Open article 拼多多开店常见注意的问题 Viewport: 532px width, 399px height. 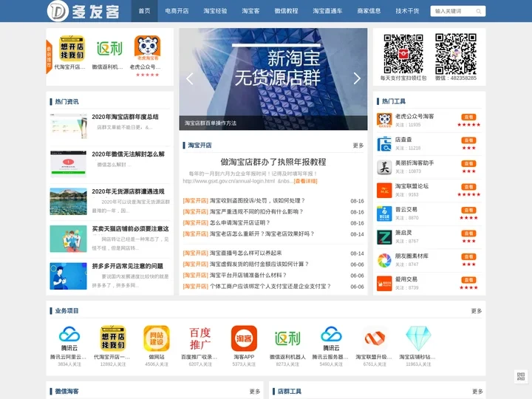point(128,266)
